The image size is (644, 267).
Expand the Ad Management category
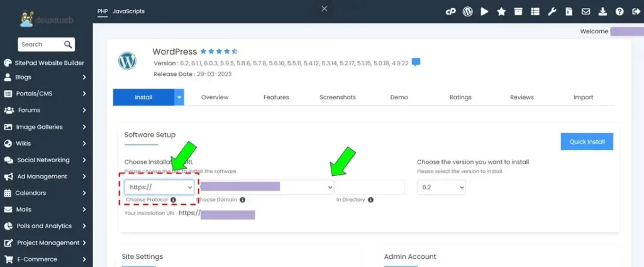coord(45,177)
